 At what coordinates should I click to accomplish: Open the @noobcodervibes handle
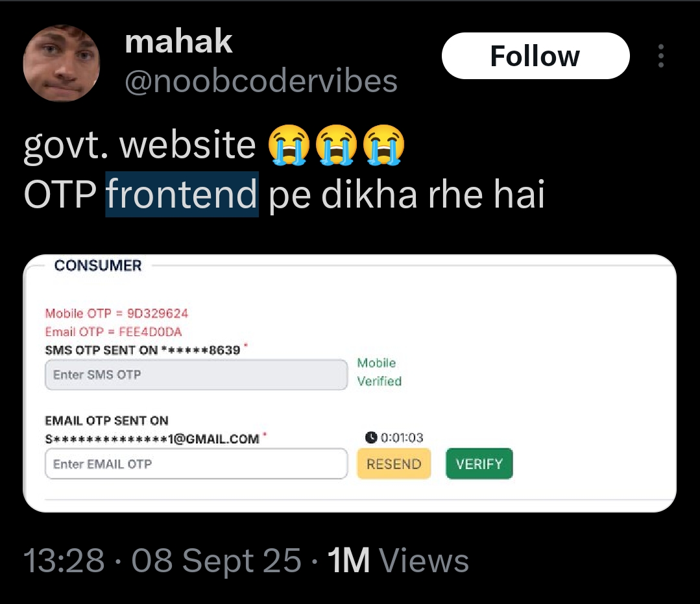click(261, 81)
